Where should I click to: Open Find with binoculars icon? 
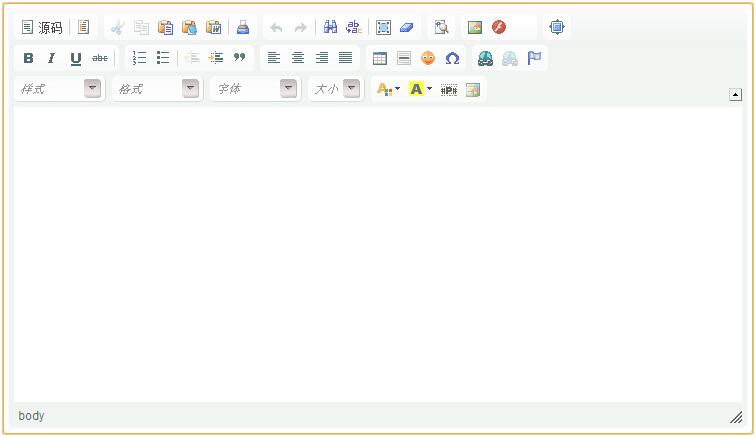(x=330, y=27)
